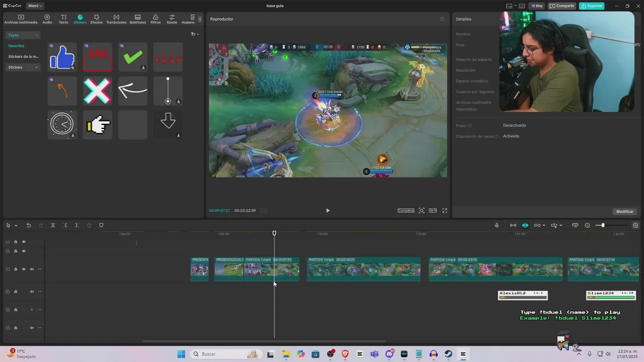Click the Modificar button
Viewport: 644px width, 362px height.
click(x=625, y=212)
